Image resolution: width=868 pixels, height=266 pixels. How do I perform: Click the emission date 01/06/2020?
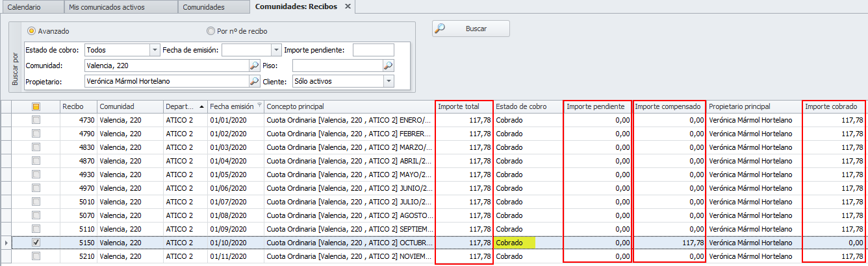228,188
